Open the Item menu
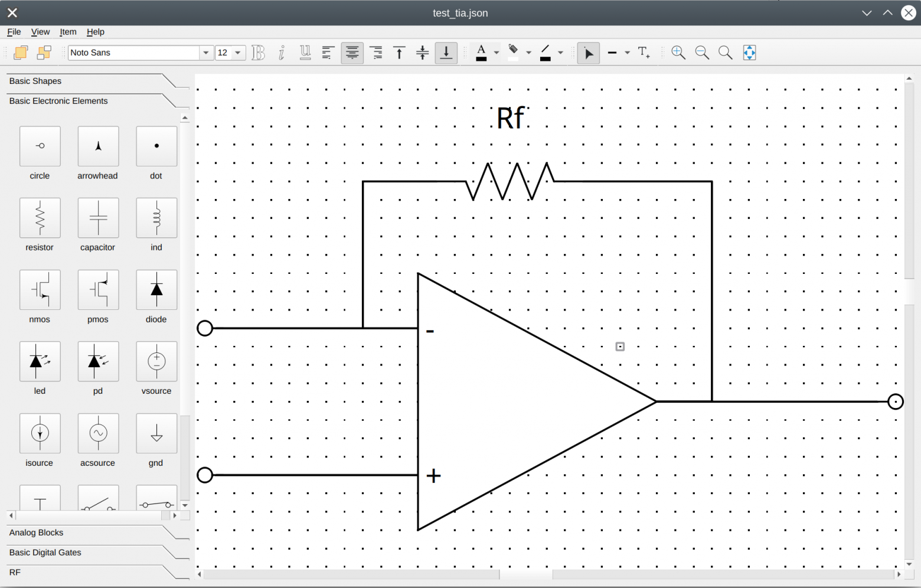Screen dimensions: 921x588 (x=68, y=32)
